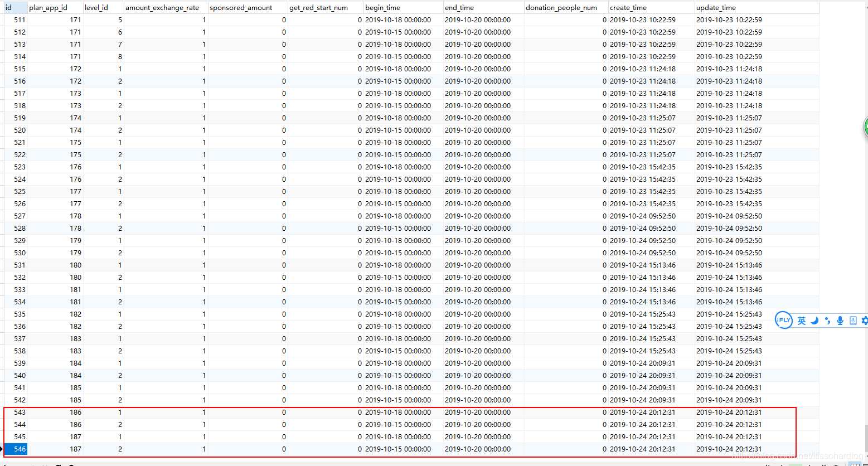The height and width of the screenshot is (466, 868).
Task: Click the amount_exchange_rate column header
Action: [x=166, y=8]
